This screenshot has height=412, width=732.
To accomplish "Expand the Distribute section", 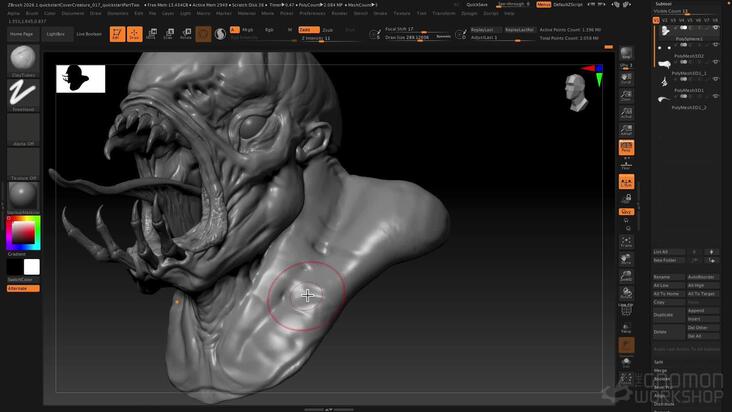I will click(x=664, y=404).
